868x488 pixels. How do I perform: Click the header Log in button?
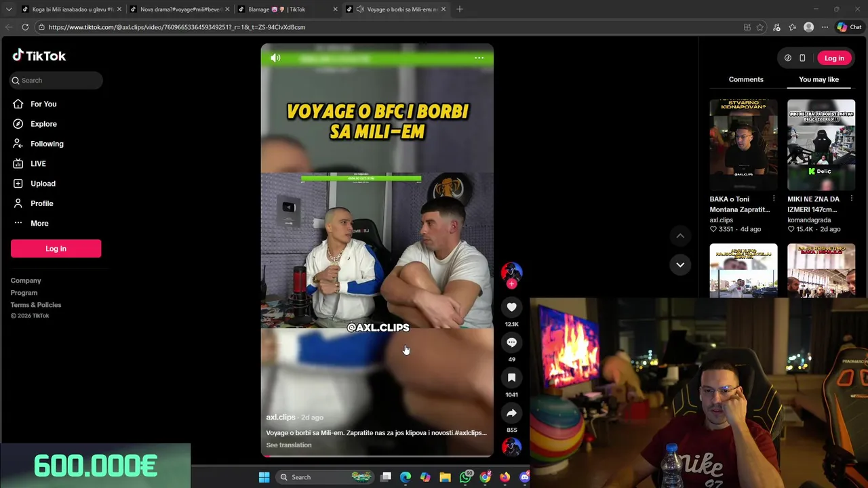[834, 58]
